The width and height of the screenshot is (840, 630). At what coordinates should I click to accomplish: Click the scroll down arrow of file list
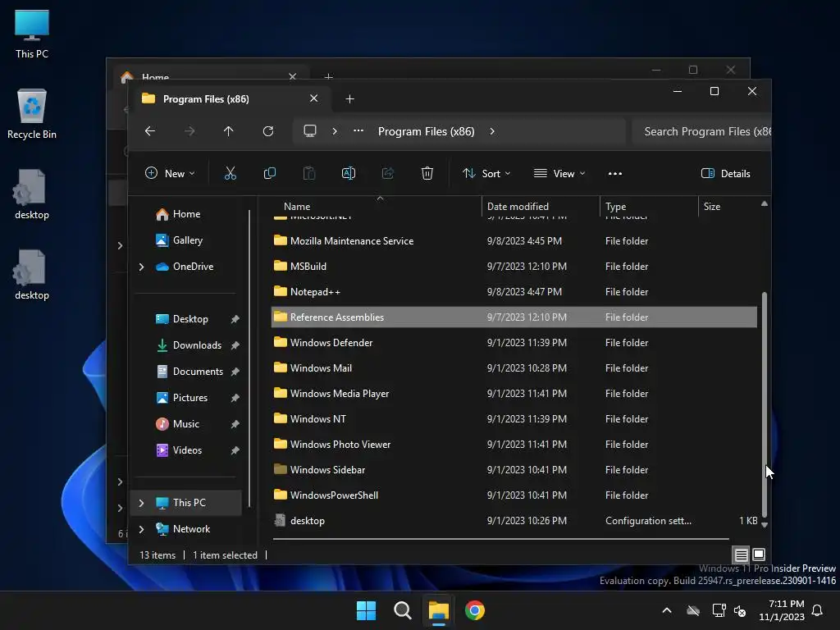pyautogui.click(x=765, y=525)
